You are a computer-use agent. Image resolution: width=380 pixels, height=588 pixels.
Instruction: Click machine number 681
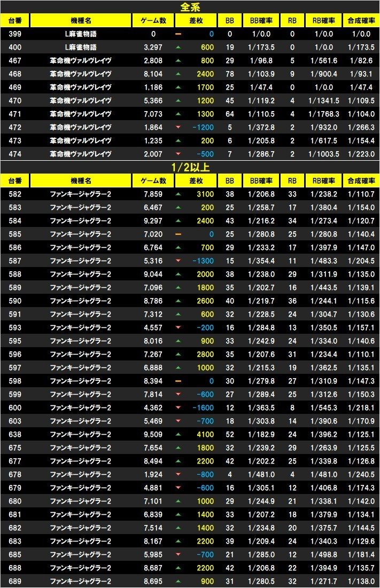[x=15, y=514]
